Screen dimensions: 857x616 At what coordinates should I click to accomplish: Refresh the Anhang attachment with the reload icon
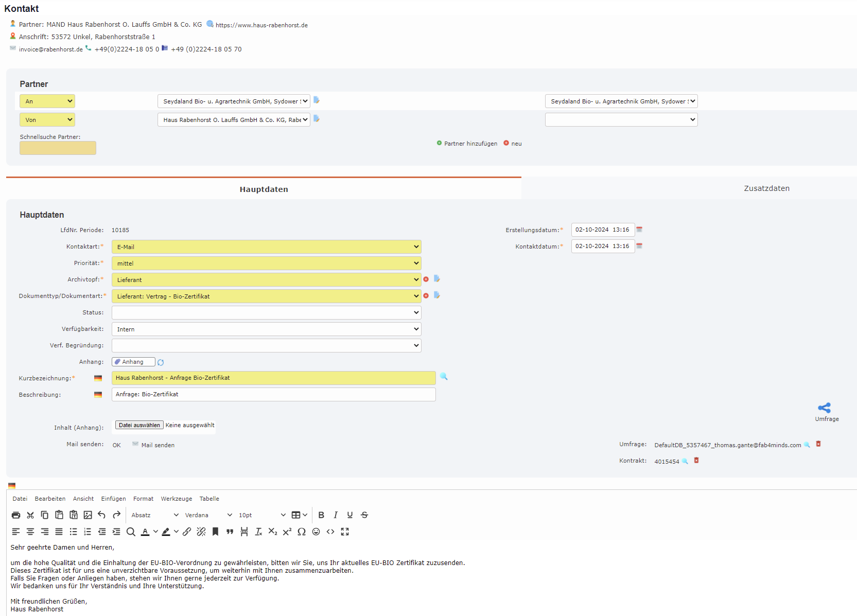[x=161, y=362]
